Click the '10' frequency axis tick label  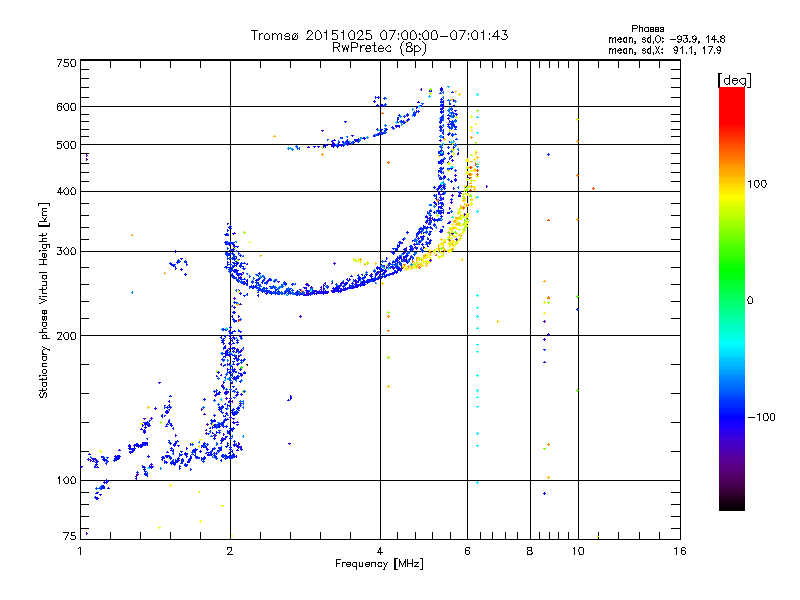click(578, 551)
